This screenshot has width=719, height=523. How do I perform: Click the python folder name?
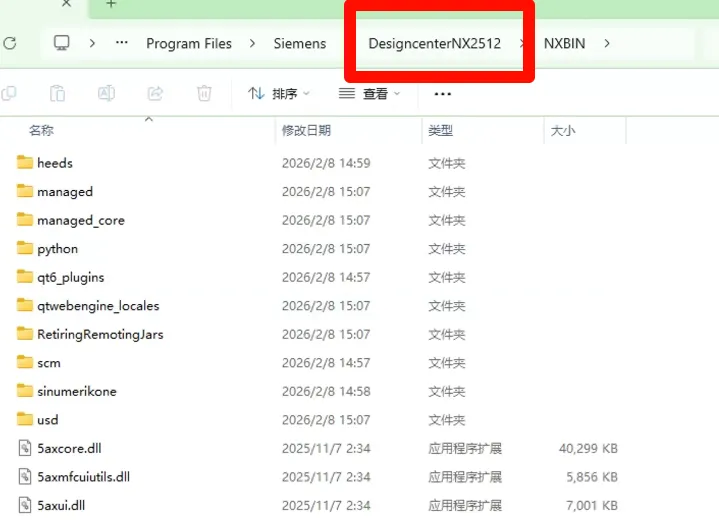(x=58, y=249)
